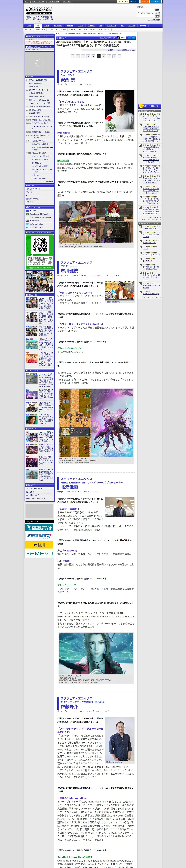Open プレゼント link under Features

(x=30, y=192)
